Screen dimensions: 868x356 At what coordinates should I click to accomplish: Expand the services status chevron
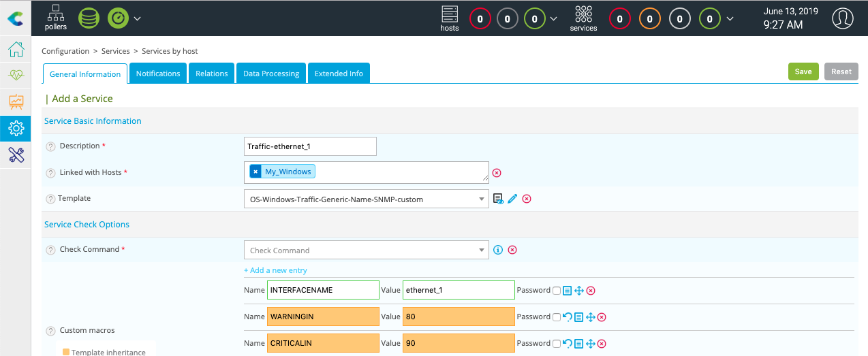point(730,18)
